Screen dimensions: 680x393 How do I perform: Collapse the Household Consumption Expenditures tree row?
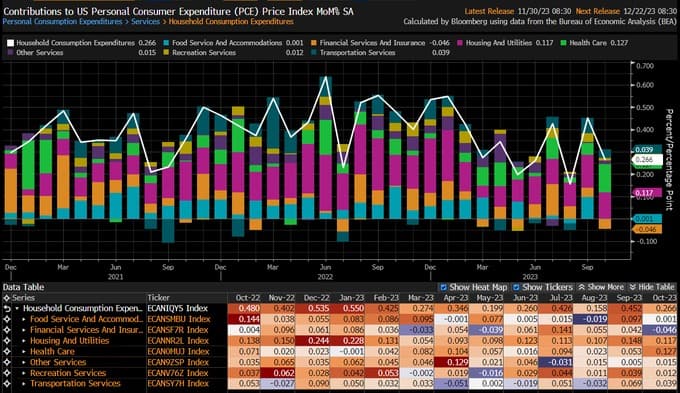[17, 308]
